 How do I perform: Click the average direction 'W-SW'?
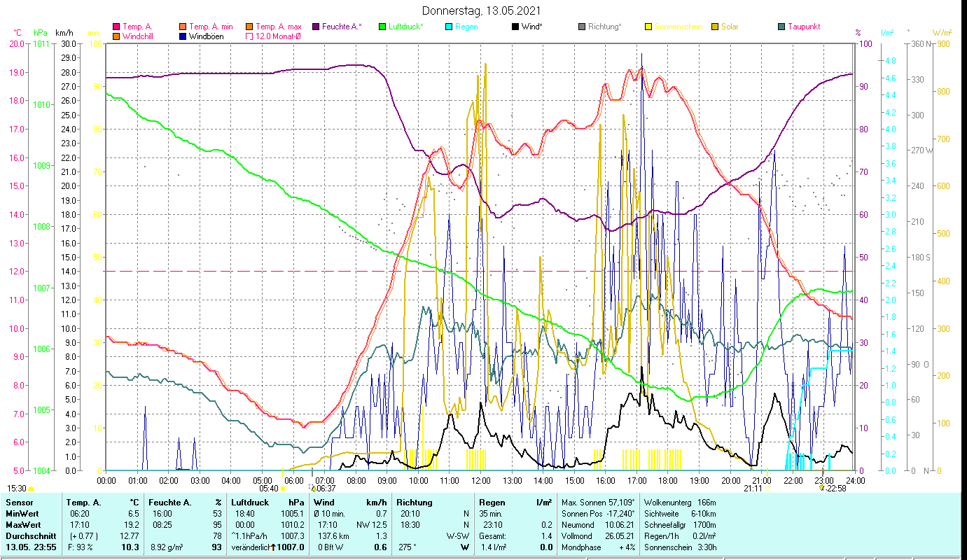[x=457, y=536]
